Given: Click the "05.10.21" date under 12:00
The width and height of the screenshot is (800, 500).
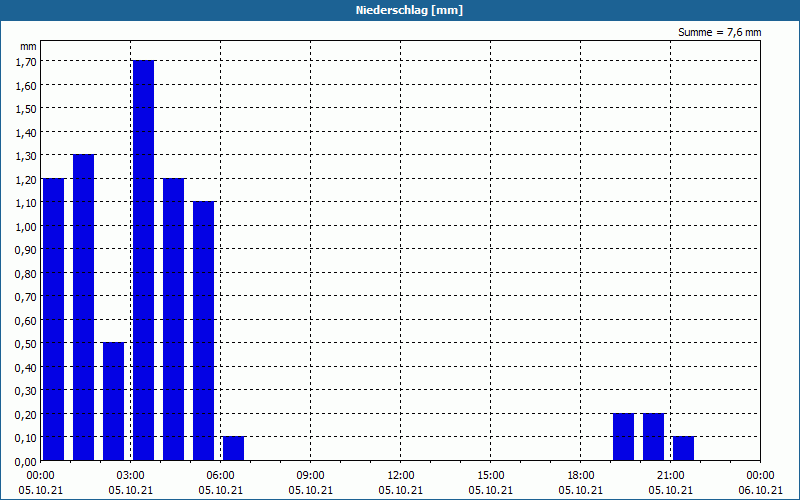Looking at the screenshot, I should coord(401,490).
